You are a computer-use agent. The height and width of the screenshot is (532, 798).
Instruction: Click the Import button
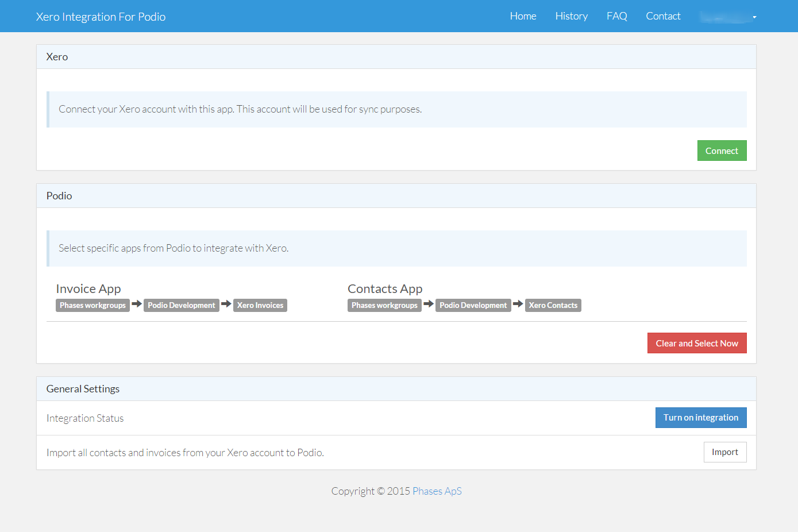point(725,452)
